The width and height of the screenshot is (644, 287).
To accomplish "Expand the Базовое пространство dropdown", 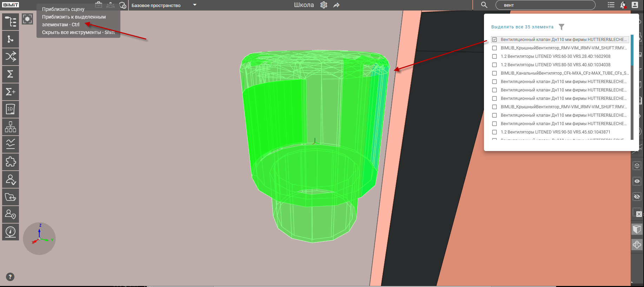I will click(195, 5).
